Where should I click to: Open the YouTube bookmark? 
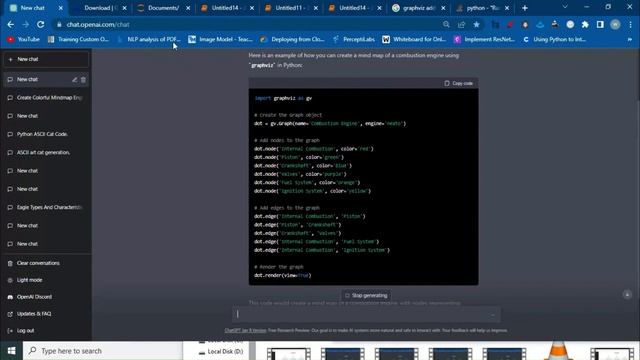tap(24, 39)
